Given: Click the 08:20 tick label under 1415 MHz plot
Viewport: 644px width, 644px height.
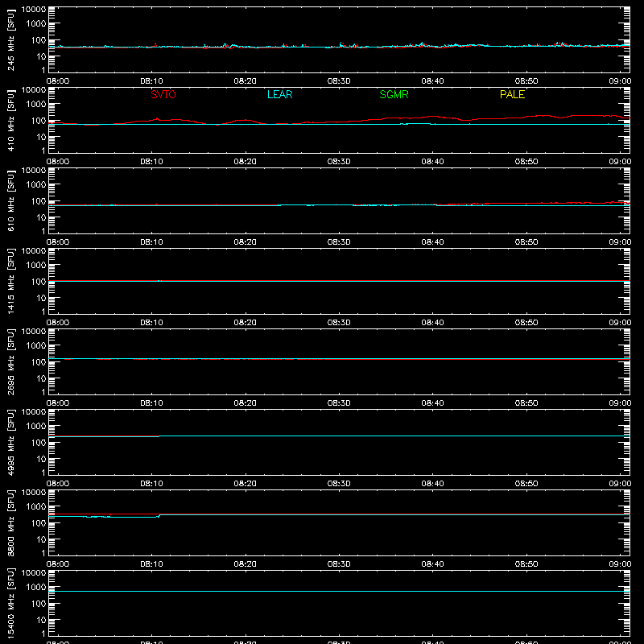Looking at the screenshot, I should click(246, 323).
